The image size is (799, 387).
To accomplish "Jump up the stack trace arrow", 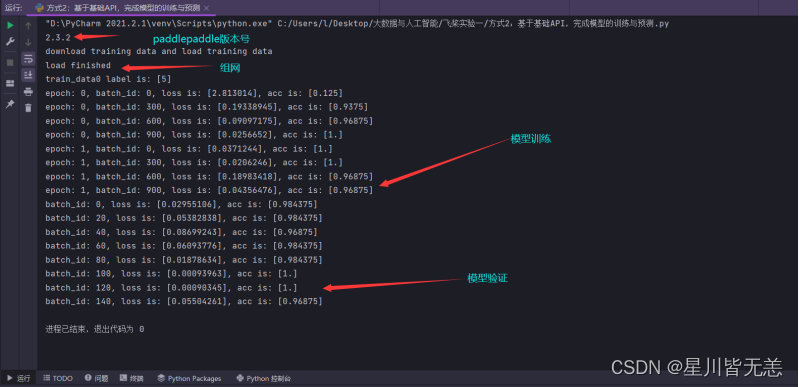I will point(28,25).
